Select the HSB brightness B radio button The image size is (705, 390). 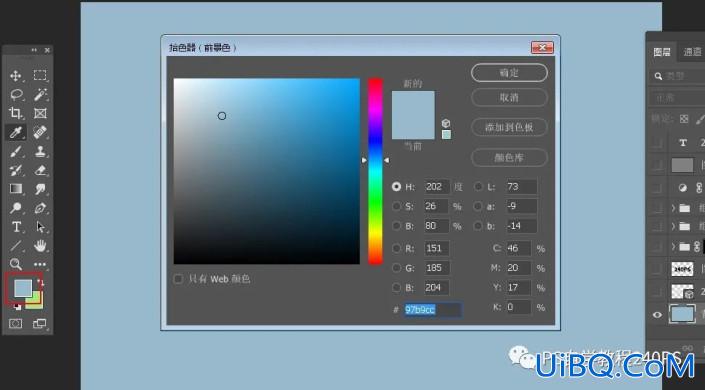396,226
